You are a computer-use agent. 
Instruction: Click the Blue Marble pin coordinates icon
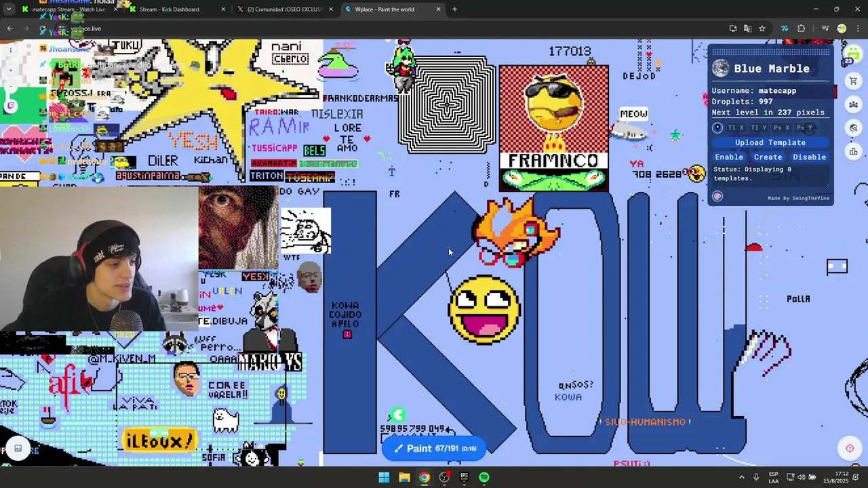[x=717, y=127]
